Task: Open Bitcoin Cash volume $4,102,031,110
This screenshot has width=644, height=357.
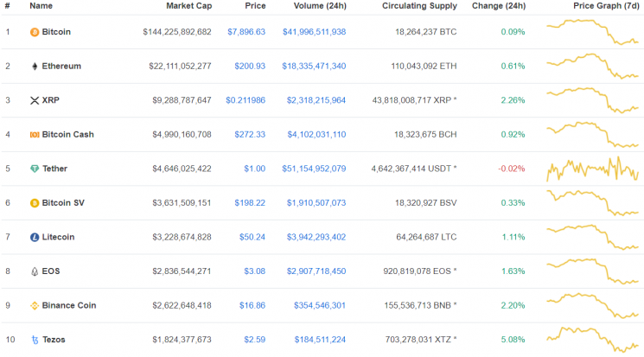Action: [316, 134]
